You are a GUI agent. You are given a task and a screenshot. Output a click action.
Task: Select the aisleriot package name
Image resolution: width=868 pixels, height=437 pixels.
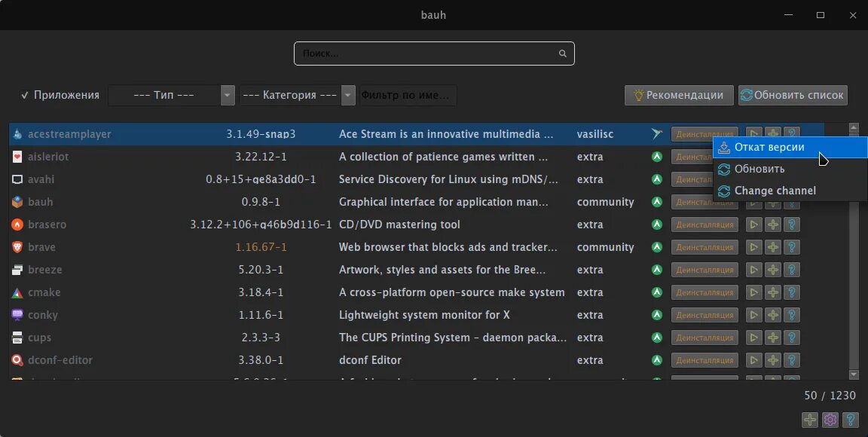coord(48,157)
